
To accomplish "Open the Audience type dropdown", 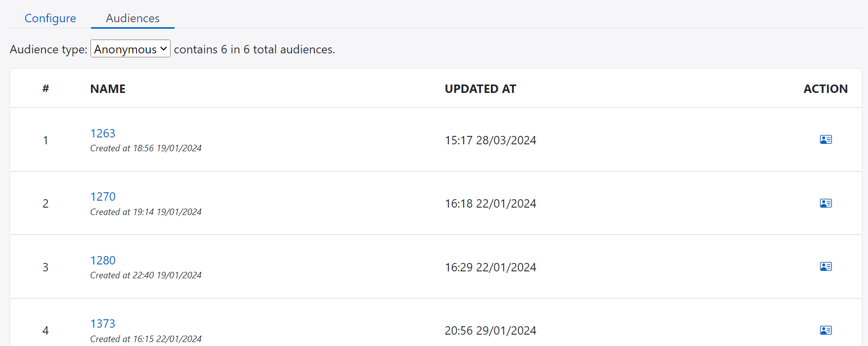I will point(130,48).
